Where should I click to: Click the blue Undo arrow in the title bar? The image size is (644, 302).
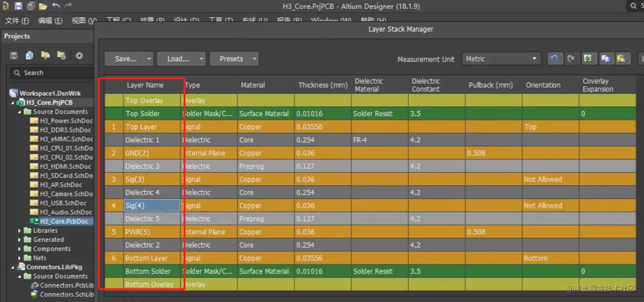(56, 6)
